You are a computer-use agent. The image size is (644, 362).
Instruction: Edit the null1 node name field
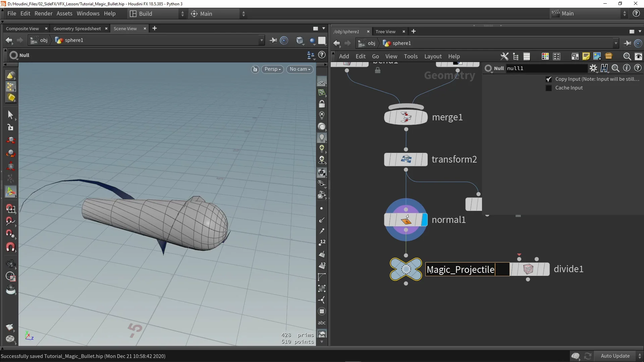point(546,68)
